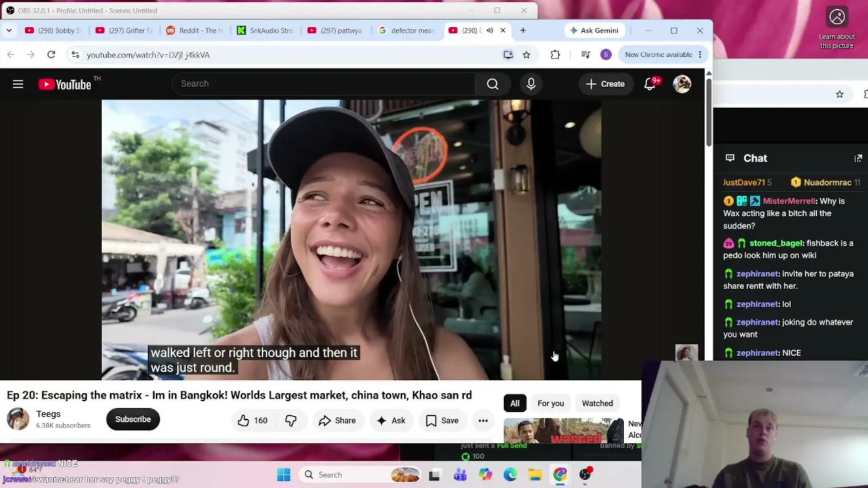Go to the YouTube home logo
This screenshot has height=488, width=868.
pyautogui.click(x=64, y=84)
